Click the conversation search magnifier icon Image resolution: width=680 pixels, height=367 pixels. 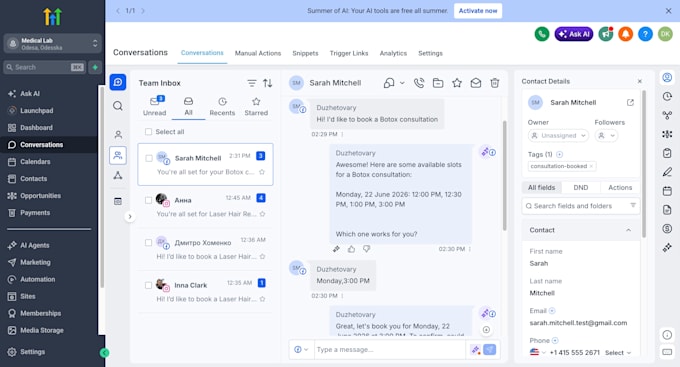(118, 106)
